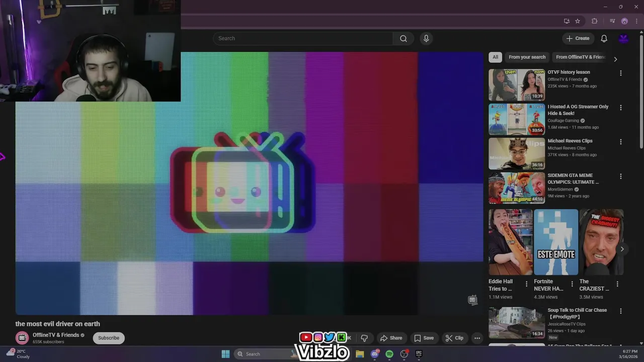644x362 pixels.
Task: Dislike the video with thumbs-down
Action: click(x=364, y=338)
